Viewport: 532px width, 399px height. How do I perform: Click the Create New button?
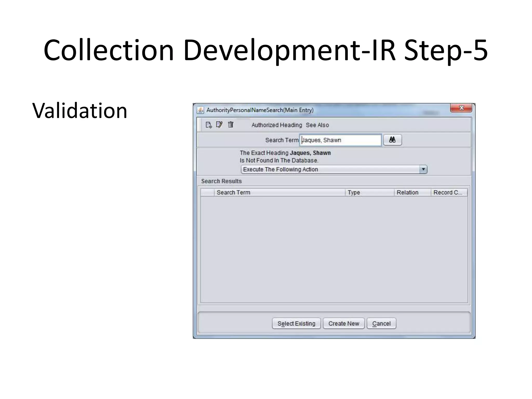344,323
